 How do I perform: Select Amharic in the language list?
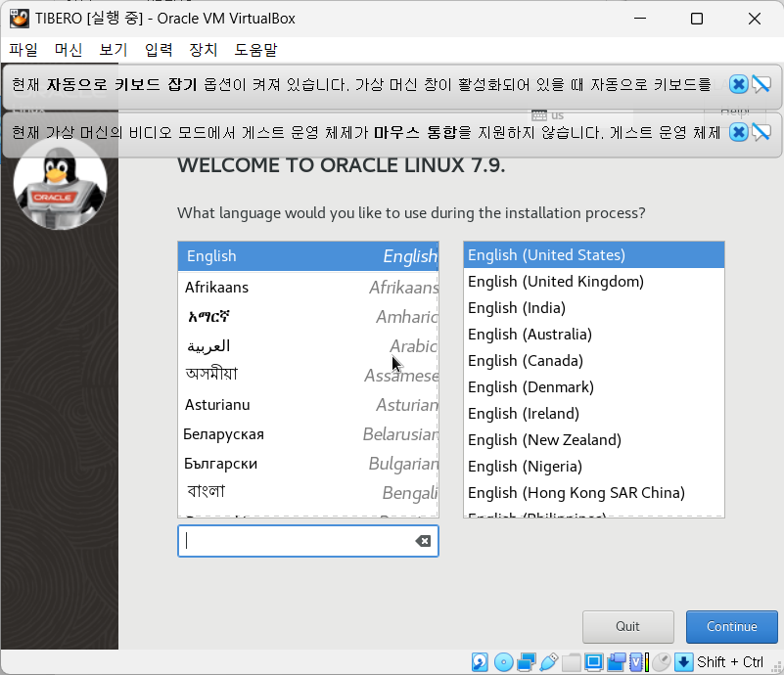[x=308, y=317]
